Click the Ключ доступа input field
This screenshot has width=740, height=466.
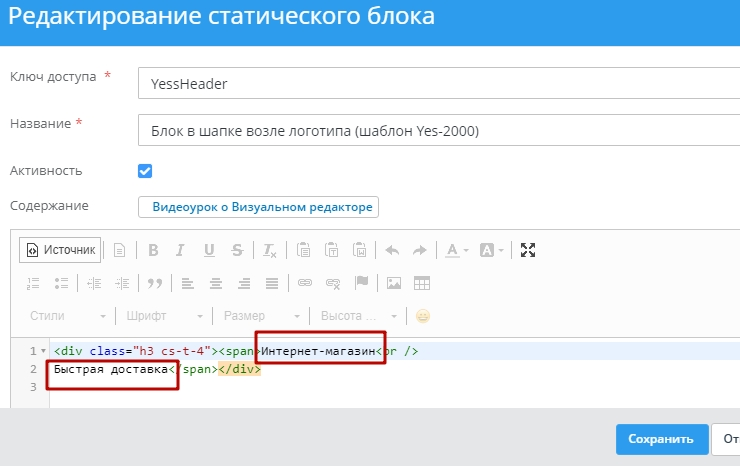438,84
